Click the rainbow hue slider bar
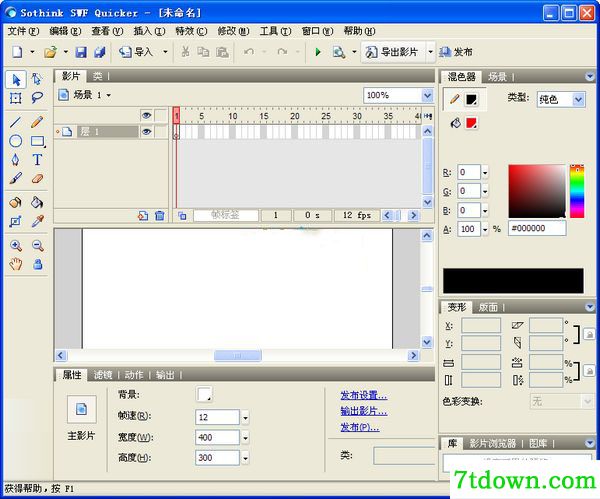 click(x=577, y=191)
